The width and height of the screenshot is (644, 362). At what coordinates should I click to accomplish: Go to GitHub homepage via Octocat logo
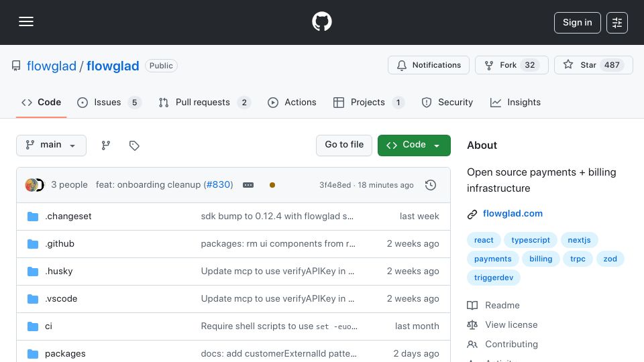(x=321, y=21)
